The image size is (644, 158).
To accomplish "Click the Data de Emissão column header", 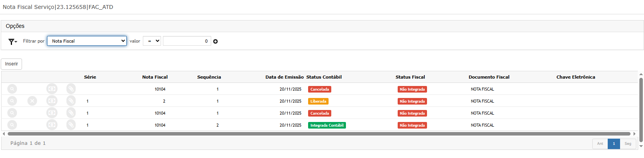I will 284,77.
